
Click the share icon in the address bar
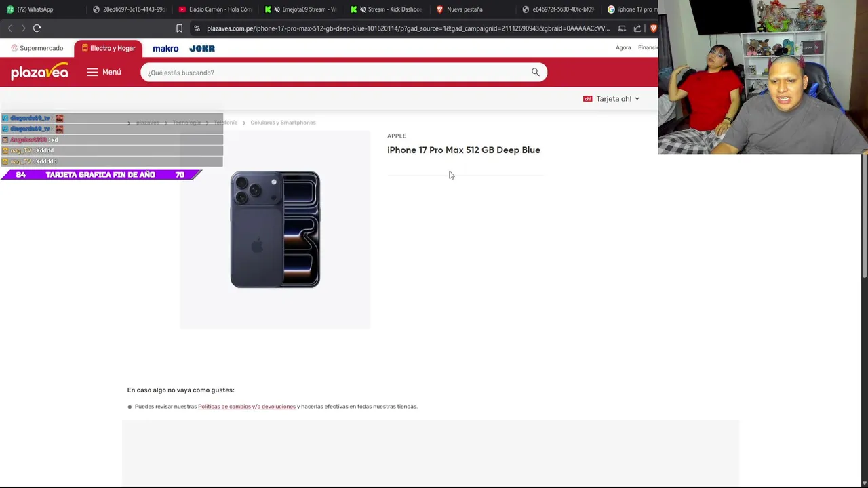point(637,28)
